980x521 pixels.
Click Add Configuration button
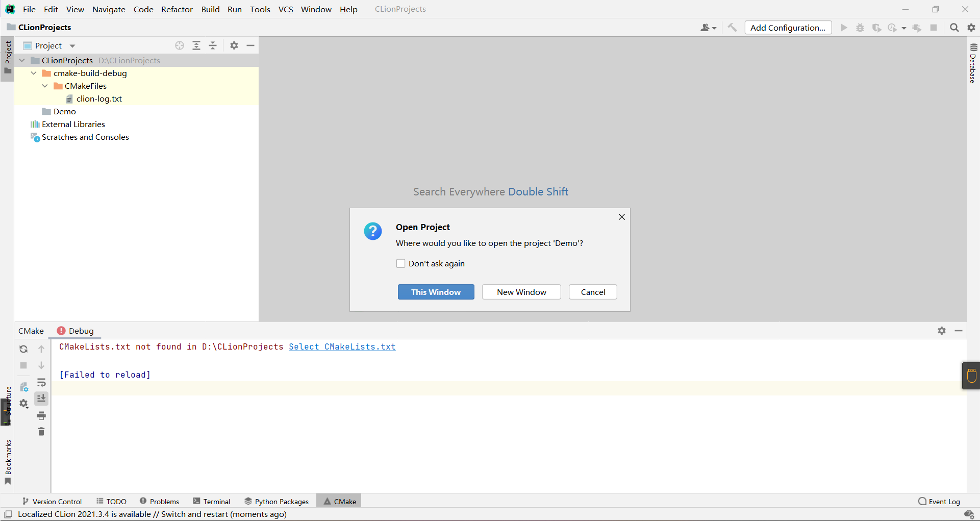coord(788,28)
